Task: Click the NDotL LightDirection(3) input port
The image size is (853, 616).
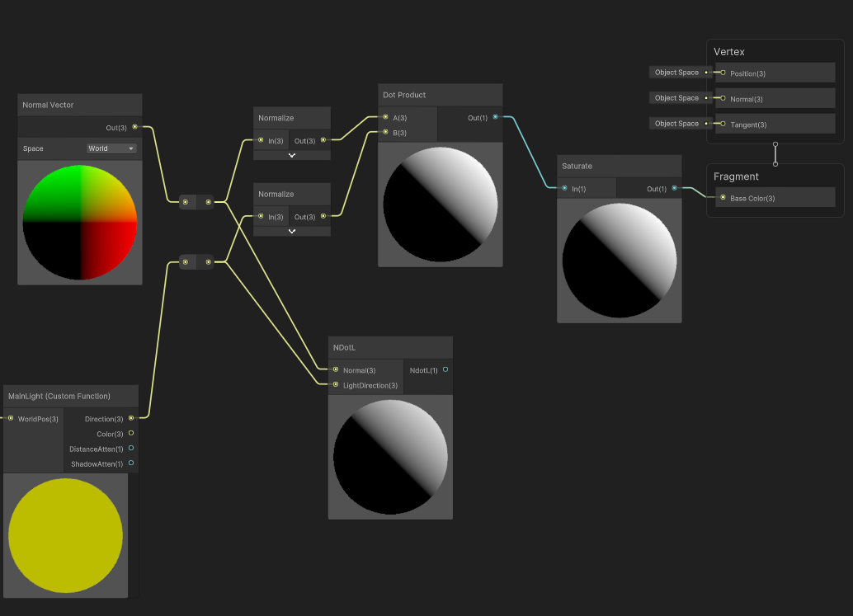Action: (335, 384)
